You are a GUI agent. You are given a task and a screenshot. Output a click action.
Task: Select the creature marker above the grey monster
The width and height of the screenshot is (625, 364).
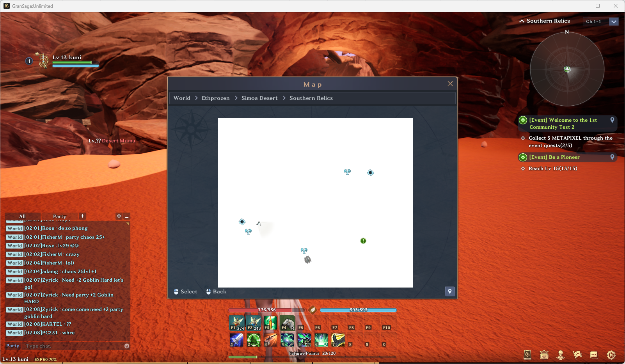[x=304, y=250]
